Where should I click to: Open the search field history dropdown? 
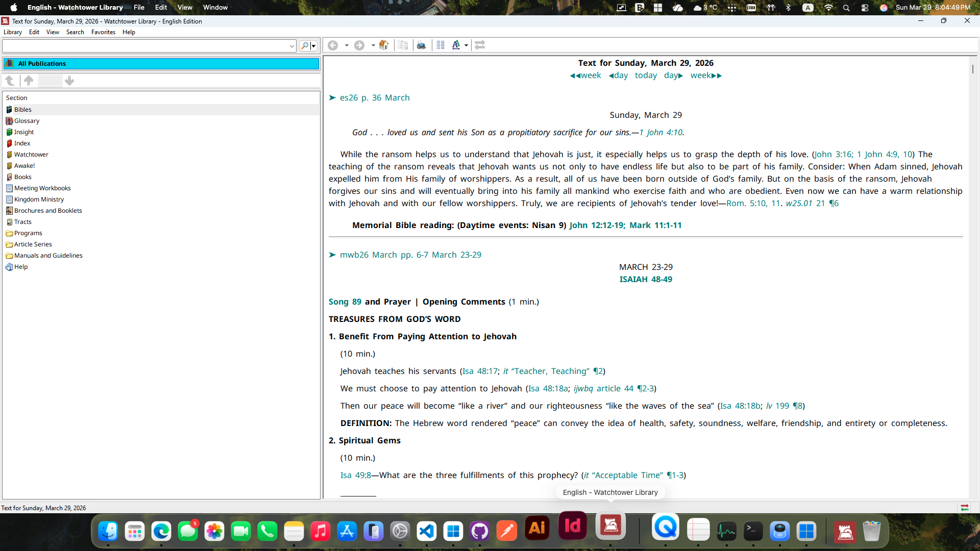coord(292,46)
